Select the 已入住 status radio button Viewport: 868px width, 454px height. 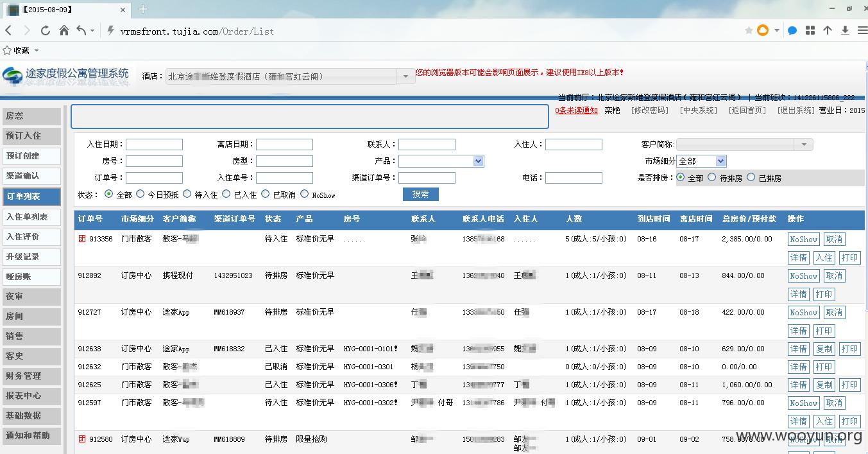[226, 194]
